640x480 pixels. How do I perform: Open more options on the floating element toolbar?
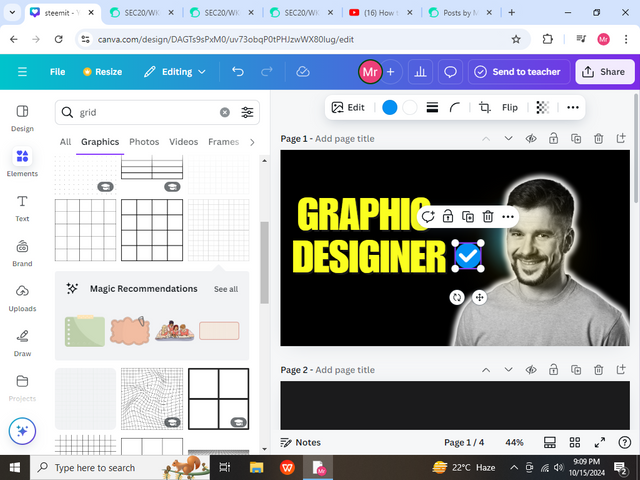pyautogui.click(x=508, y=216)
